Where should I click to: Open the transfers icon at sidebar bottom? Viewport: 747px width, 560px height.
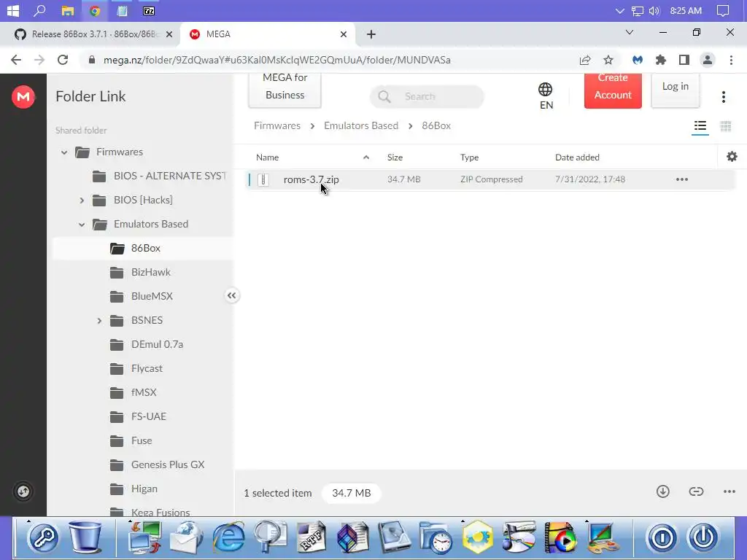coord(23,491)
